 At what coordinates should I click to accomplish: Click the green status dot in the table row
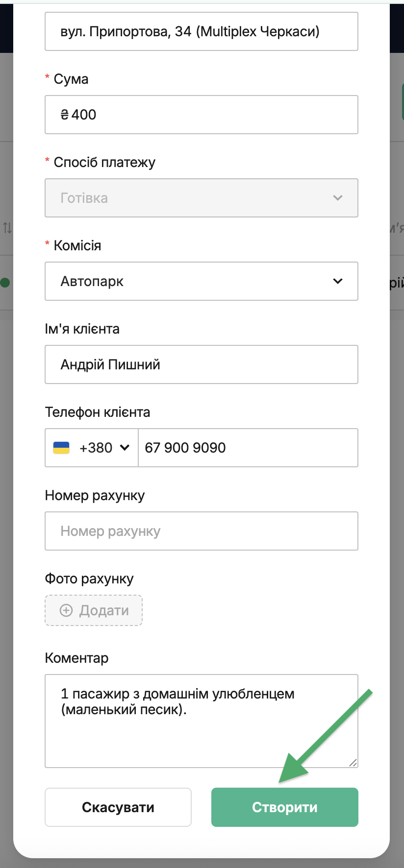pos(5,283)
